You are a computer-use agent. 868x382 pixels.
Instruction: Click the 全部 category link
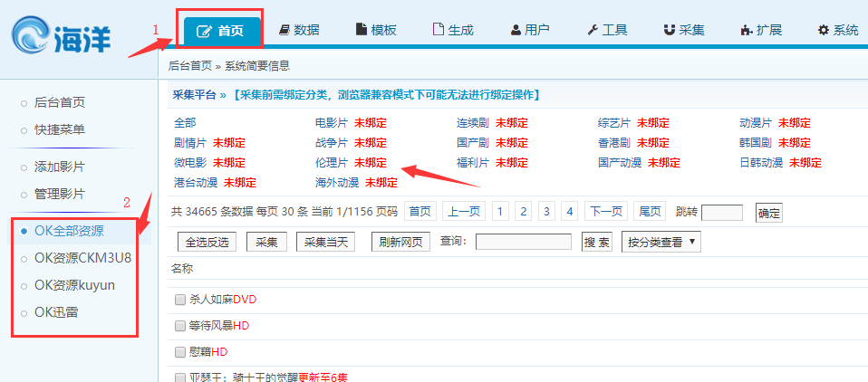(184, 123)
